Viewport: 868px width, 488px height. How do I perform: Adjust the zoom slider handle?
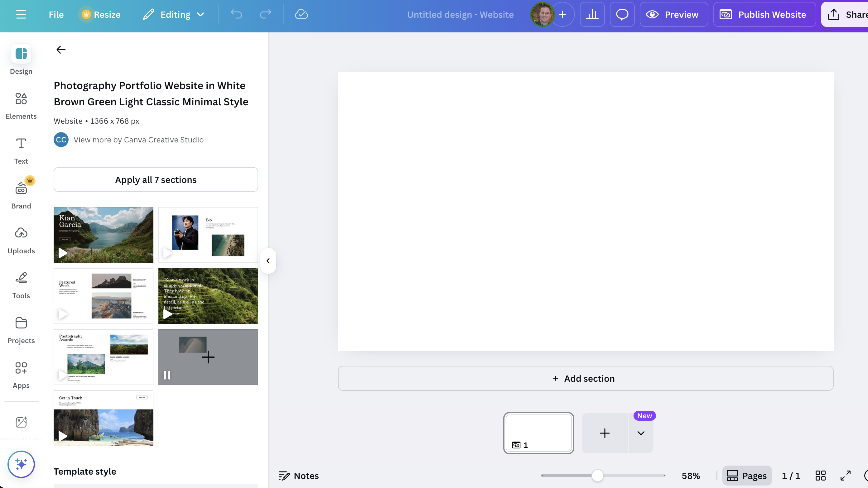click(x=597, y=476)
